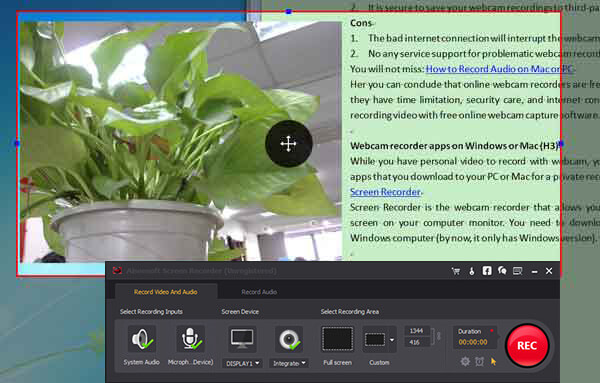Click the Select Recording Area label
Screen dimensions: 600x383
350,312
